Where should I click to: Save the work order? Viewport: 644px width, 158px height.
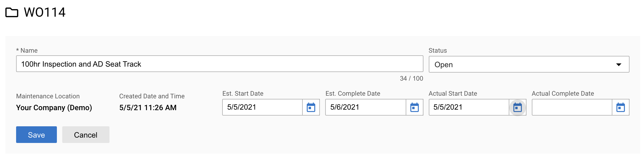36,135
